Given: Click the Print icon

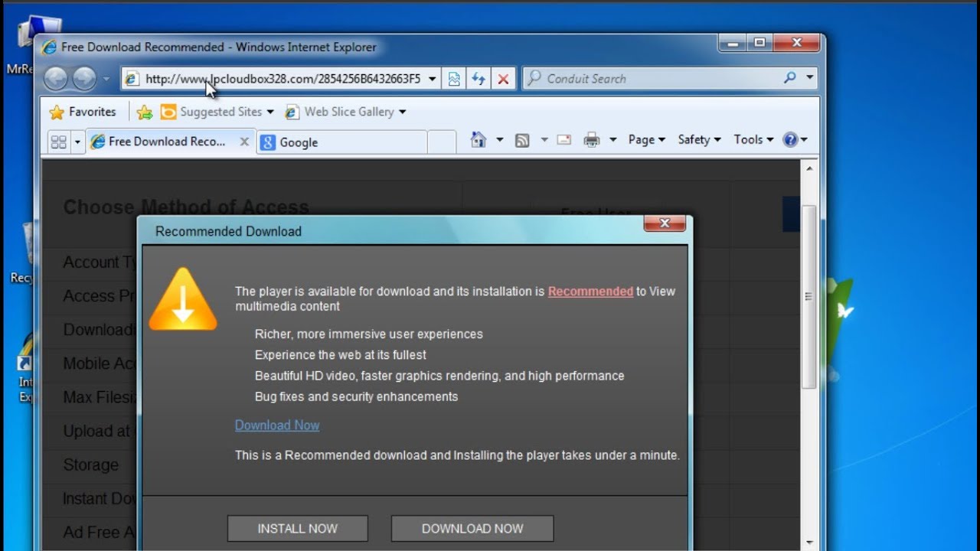Looking at the screenshot, I should coord(591,140).
